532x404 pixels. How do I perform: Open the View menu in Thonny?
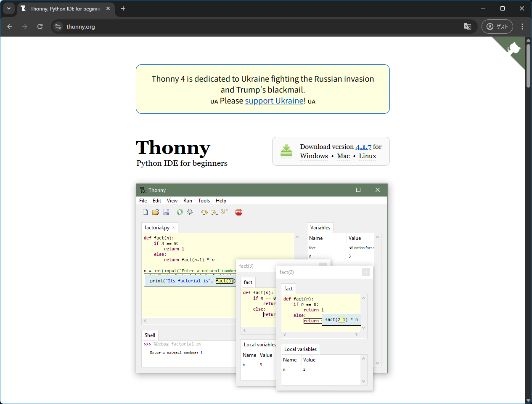click(172, 201)
